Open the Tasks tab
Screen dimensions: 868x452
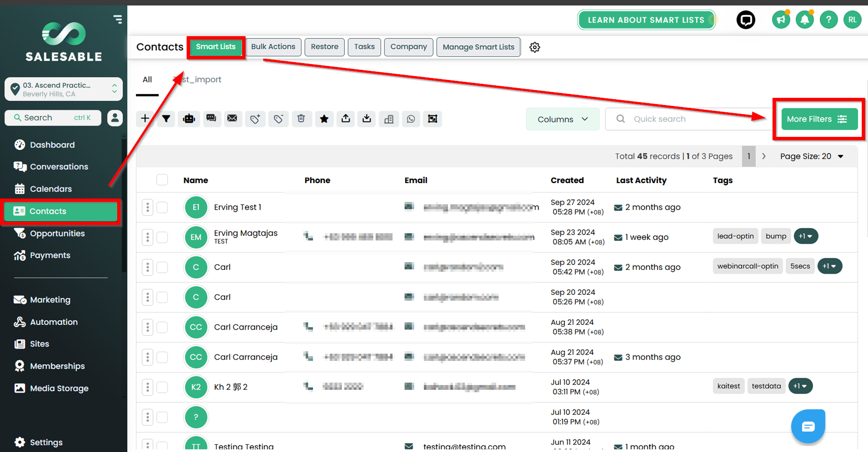point(365,47)
